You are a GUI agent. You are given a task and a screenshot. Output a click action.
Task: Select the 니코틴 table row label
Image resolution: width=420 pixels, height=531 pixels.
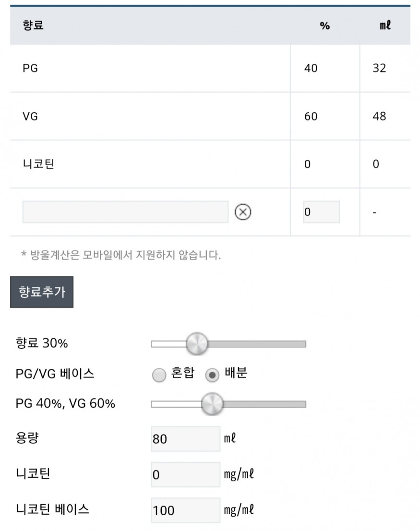39,164
